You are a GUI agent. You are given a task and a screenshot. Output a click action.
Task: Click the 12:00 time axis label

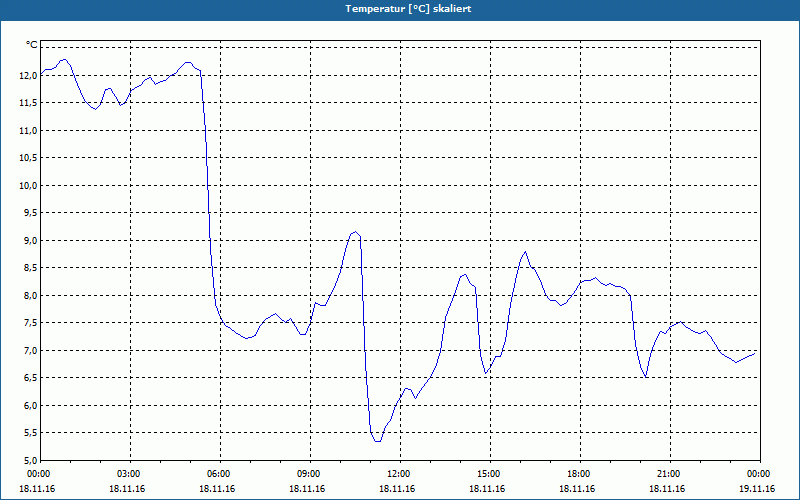[398, 474]
